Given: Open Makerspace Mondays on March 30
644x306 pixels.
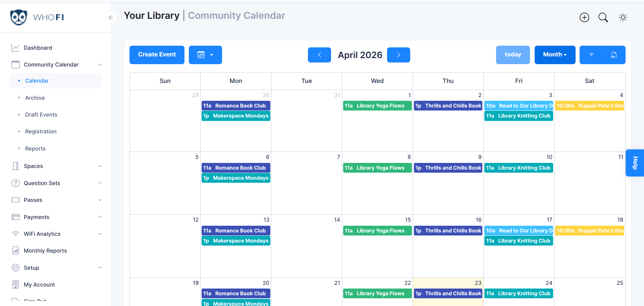Looking at the screenshot, I should pyautogui.click(x=236, y=116).
